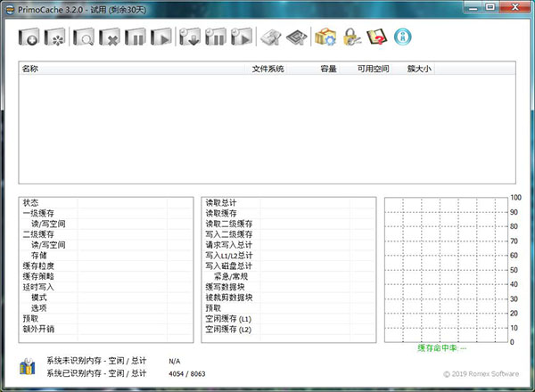Image resolution: width=535 pixels, height=392 pixels.
Task: Select the 请求写入总计 statistics row
Action: [289, 245]
